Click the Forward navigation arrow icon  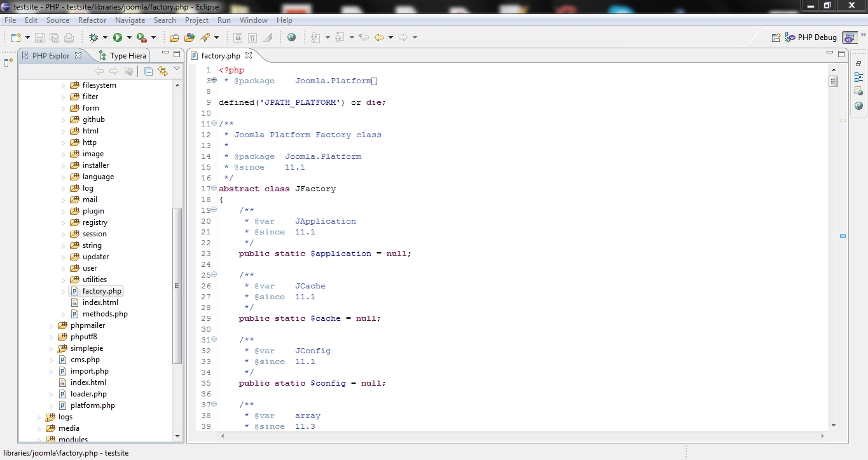pos(403,37)
